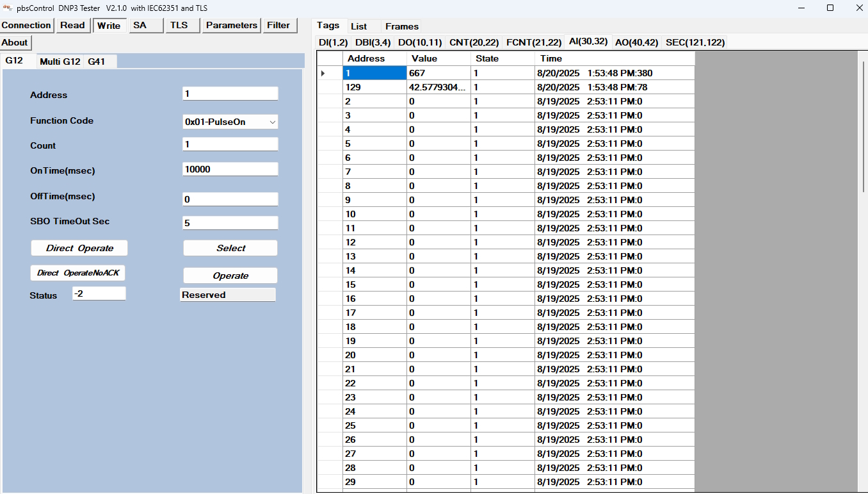Switch to the Read tab
The width and height of the screenshot is (868, 494).
point(72,25)
